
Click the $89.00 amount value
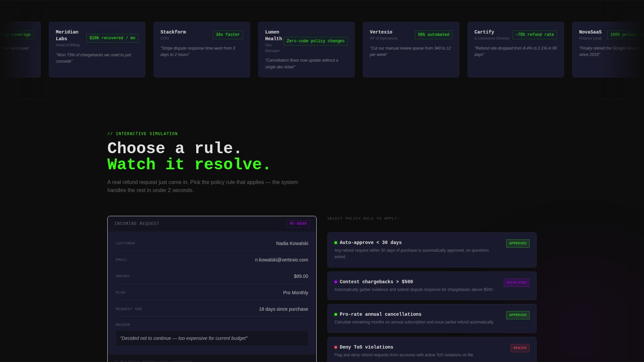[301, 276]
